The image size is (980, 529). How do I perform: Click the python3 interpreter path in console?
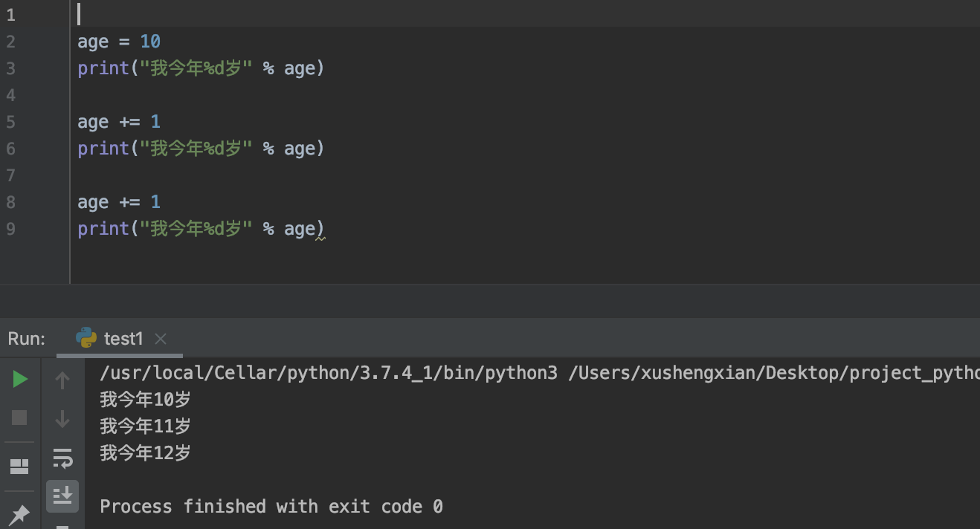tap(328, 373)
